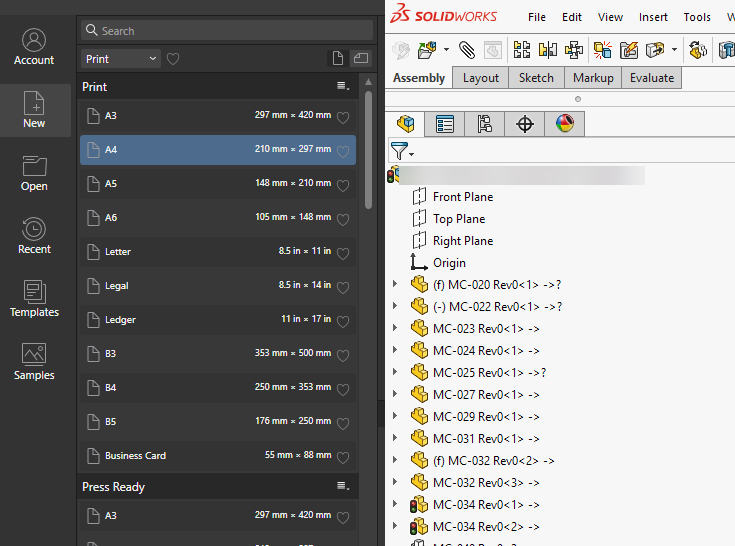Toggle favorites filter heart beside Print dropdown
The width and height of the screenshot is (735, 546).
click(173, 59)
